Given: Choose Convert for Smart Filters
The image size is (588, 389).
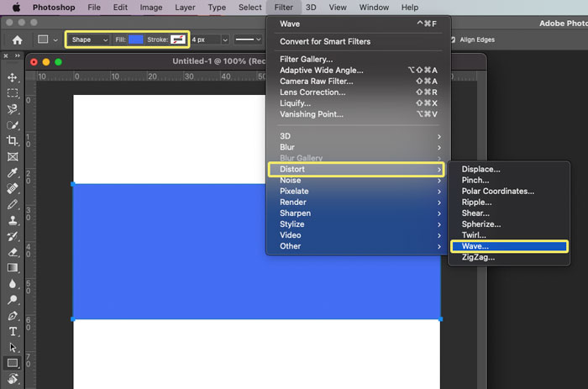Looking at the screenshot, I should point(358,42).
